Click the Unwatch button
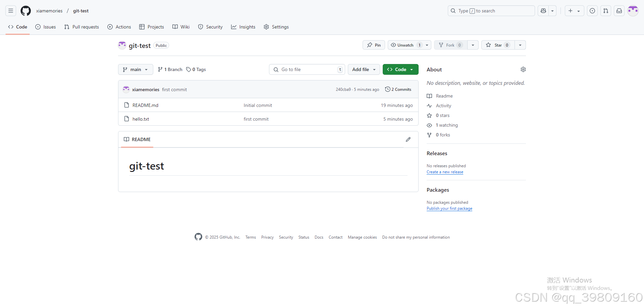Image resolution: width=644 pixels, height=308 pixels. point(406,45)
